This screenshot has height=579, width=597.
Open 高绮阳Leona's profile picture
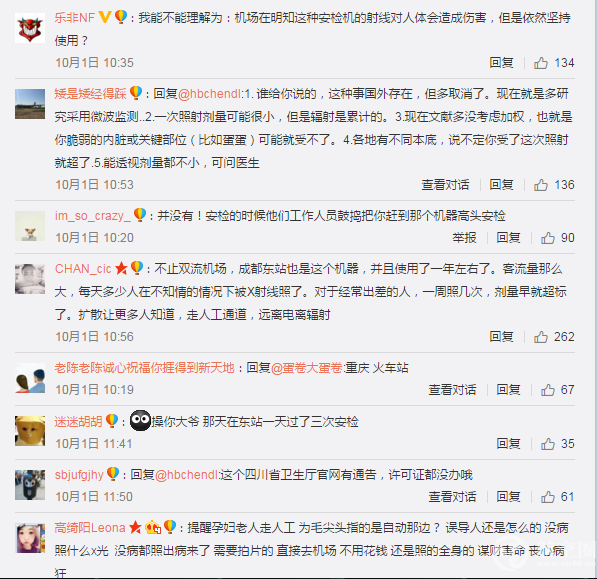tap(30, 538)
